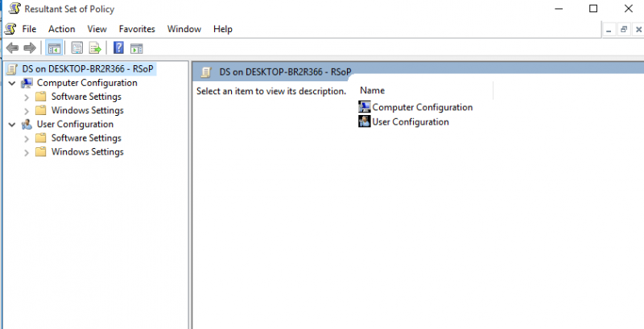Screen dimensions: 644x329
Task: Open the Help menu
Action: pyautogui.click(x=223, y=29)
